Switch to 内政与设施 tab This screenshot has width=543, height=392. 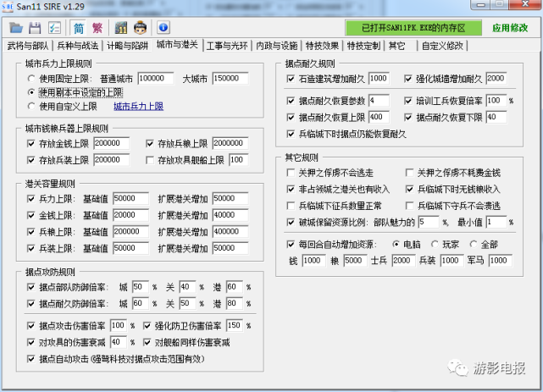pos(277,46)
